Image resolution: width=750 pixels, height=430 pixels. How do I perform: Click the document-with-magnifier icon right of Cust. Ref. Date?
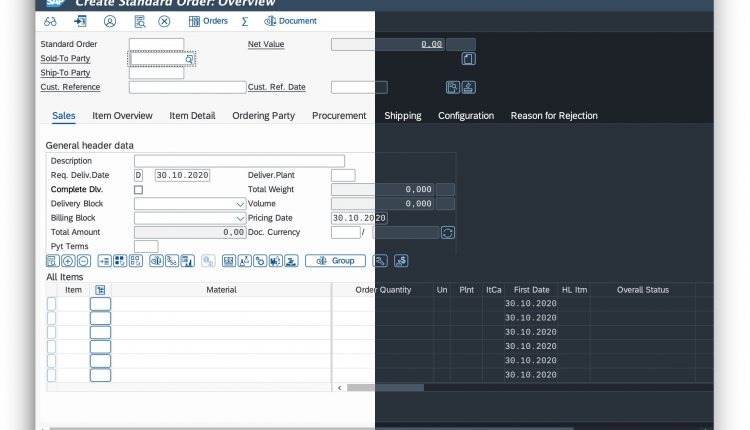point(452,88)
